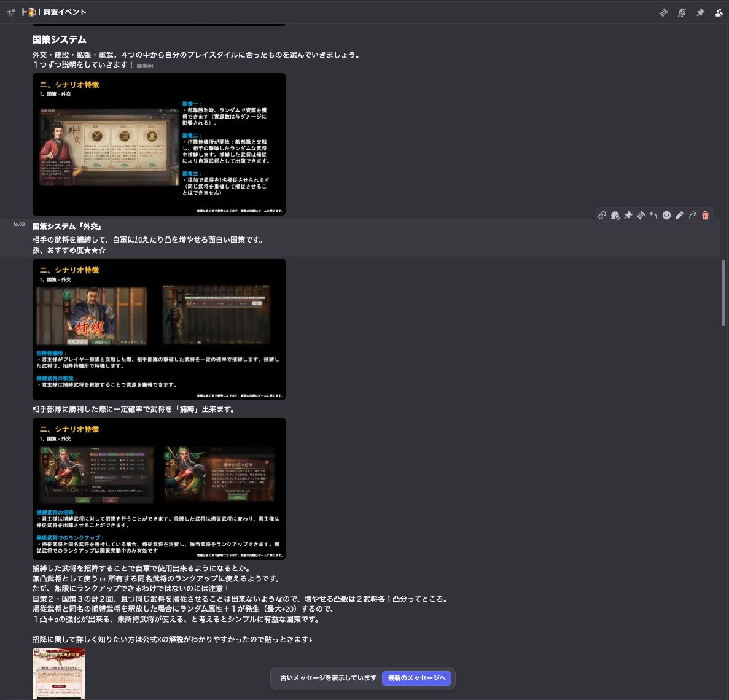Click the speech-bubble-with-circular-arrow icon on message toolbar

coord(615,215)
